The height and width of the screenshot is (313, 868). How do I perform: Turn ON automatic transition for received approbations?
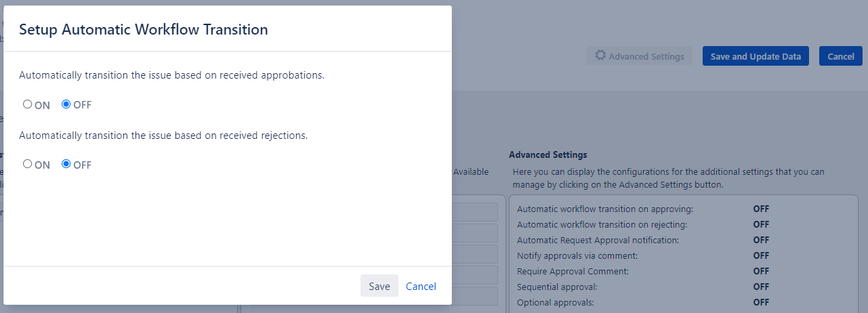tap(28, 104)
